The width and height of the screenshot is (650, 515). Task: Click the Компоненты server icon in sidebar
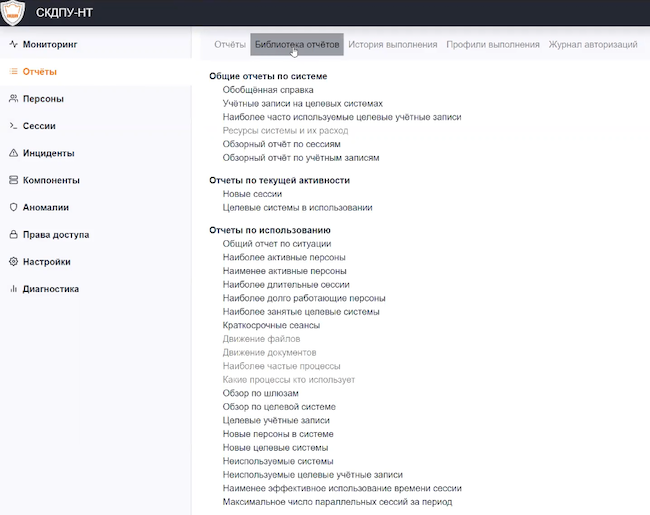(x=13, y=180)
